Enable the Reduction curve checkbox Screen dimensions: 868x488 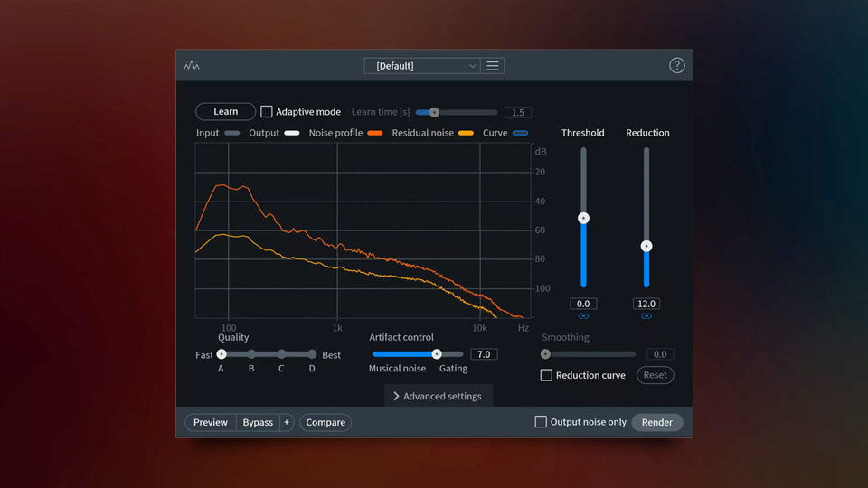tap(546, 375)
